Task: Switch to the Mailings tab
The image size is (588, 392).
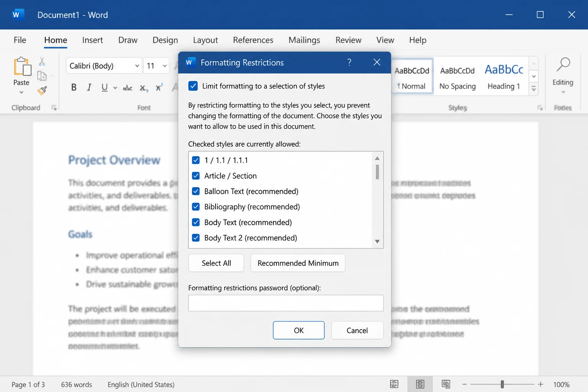Action: (304, 40)
